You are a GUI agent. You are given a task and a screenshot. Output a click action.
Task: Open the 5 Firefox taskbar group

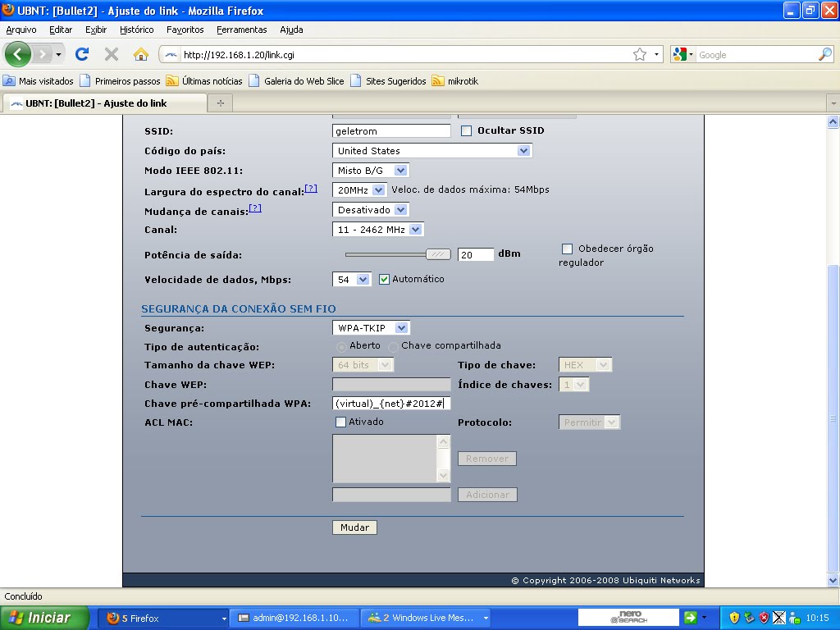[x=163, y=618]
